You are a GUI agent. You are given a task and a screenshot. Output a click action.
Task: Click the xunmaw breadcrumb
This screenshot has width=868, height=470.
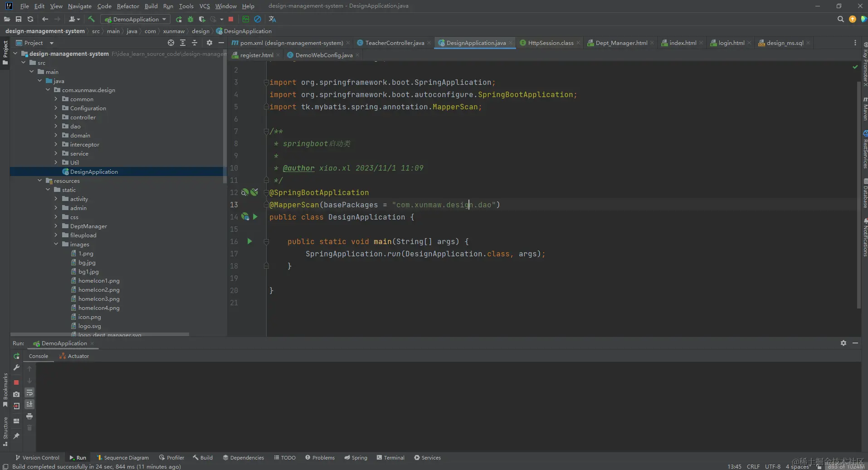coord(174,31)
